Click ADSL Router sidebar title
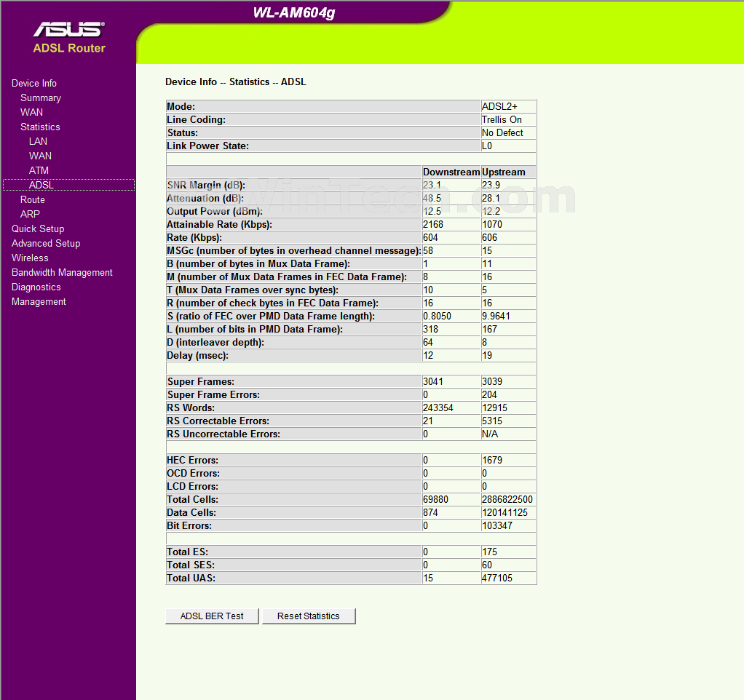 69,48
